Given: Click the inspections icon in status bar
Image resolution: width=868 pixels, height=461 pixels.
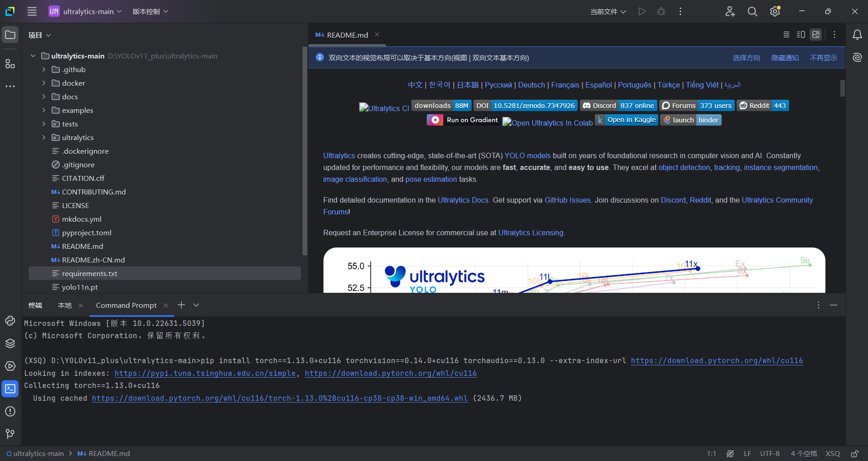Looking at the screenshot, I should pyautogui.click(x=730, y=454).
